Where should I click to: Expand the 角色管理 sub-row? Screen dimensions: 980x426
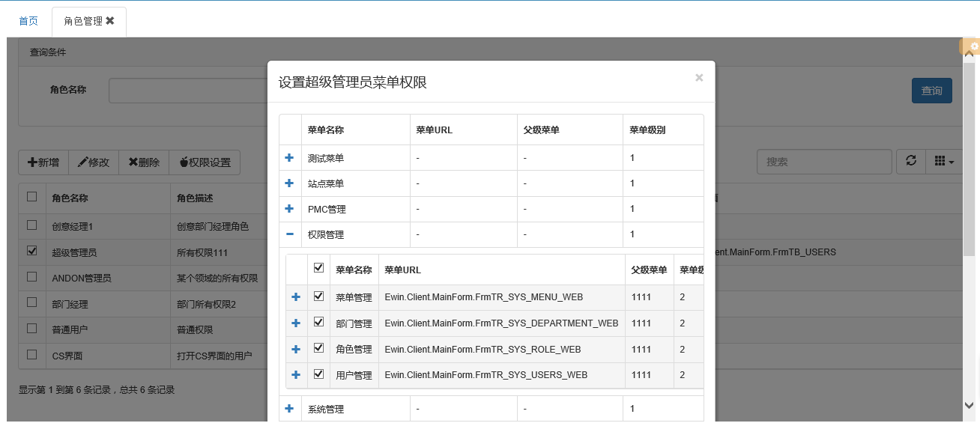(296, 349)
